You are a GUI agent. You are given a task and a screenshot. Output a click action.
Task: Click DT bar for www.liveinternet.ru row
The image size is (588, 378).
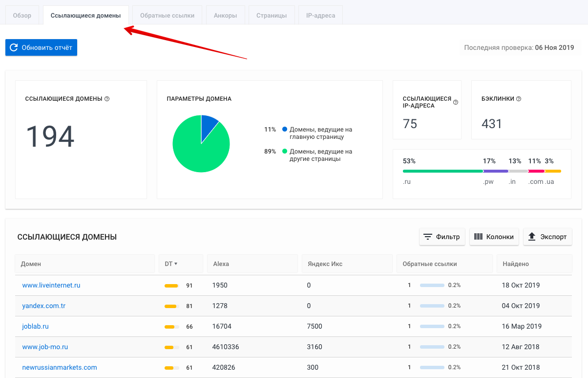tap(172, 285)
